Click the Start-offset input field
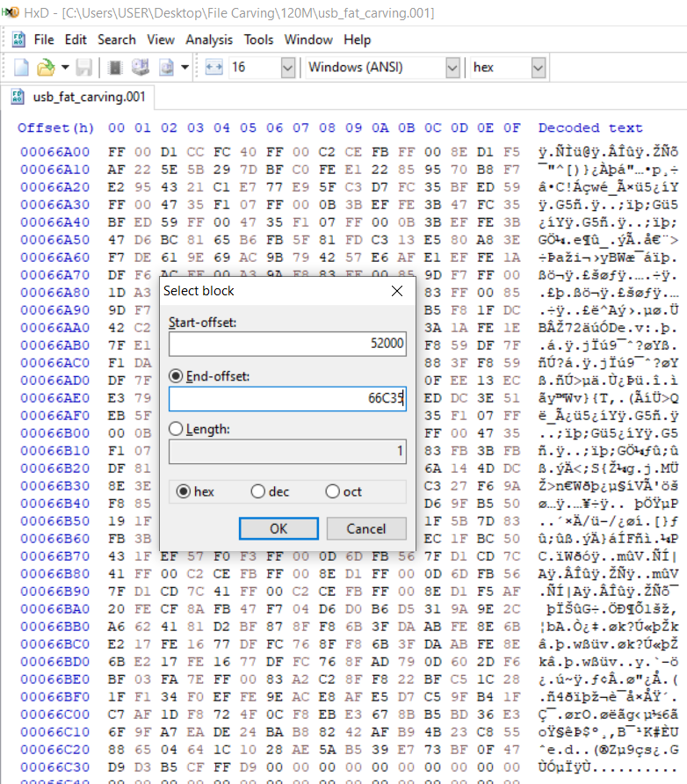The image size is (687, 784). click(287, 344)
